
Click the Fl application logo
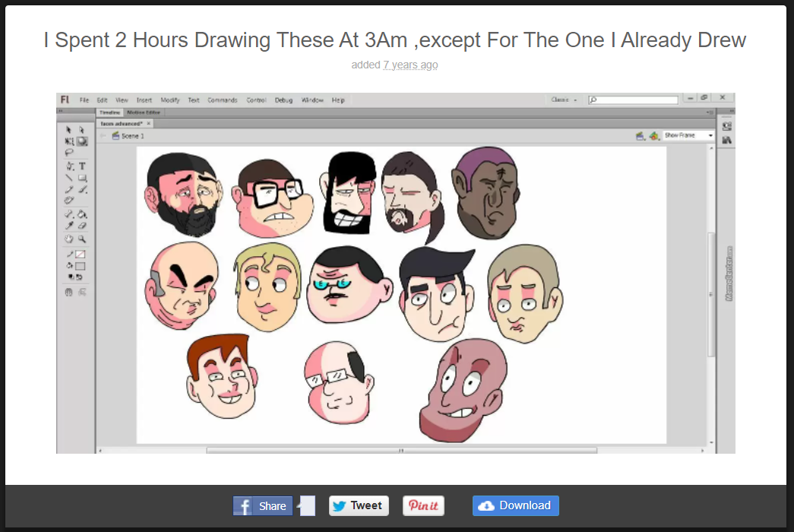tap(65, 100)
